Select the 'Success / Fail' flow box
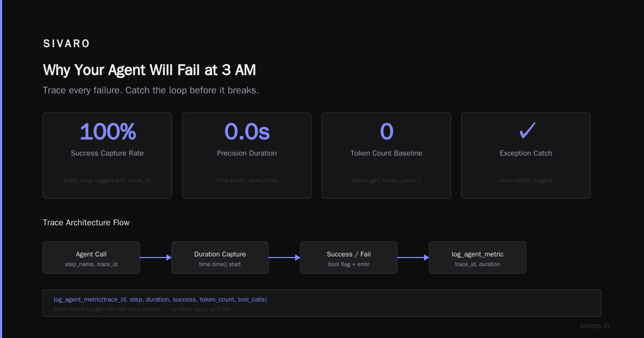This screenshot has height=338, width=644. click(349, 258)
